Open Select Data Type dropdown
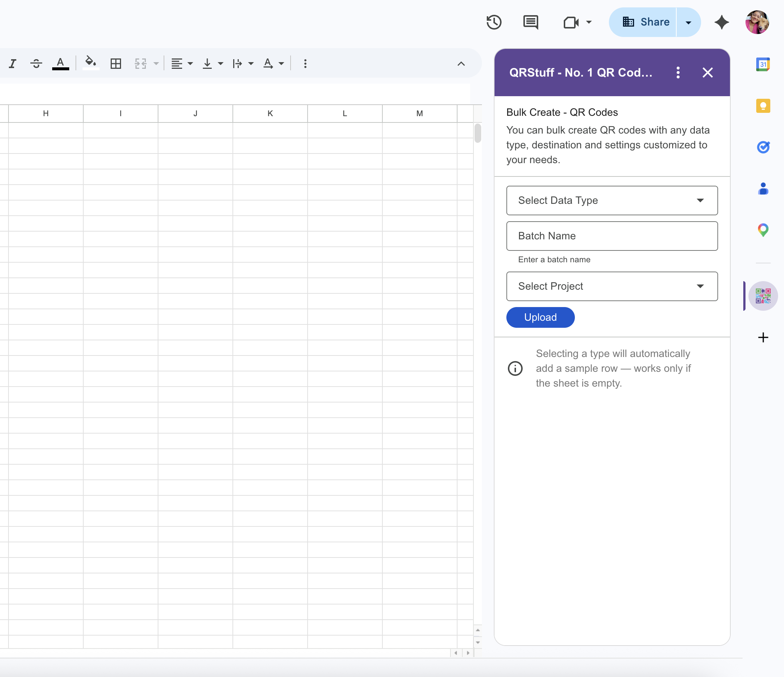 612,201
